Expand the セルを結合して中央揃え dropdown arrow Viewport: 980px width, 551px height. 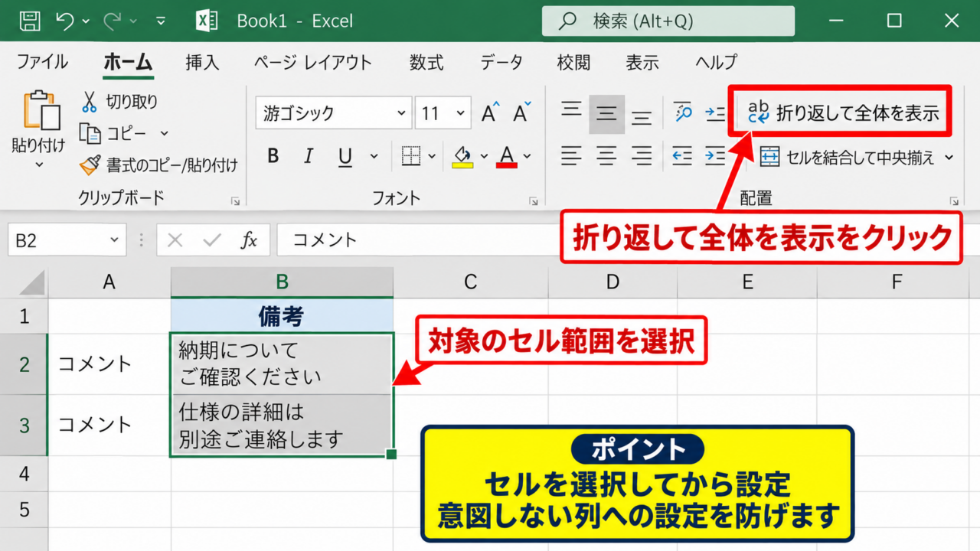click(949, 158)
